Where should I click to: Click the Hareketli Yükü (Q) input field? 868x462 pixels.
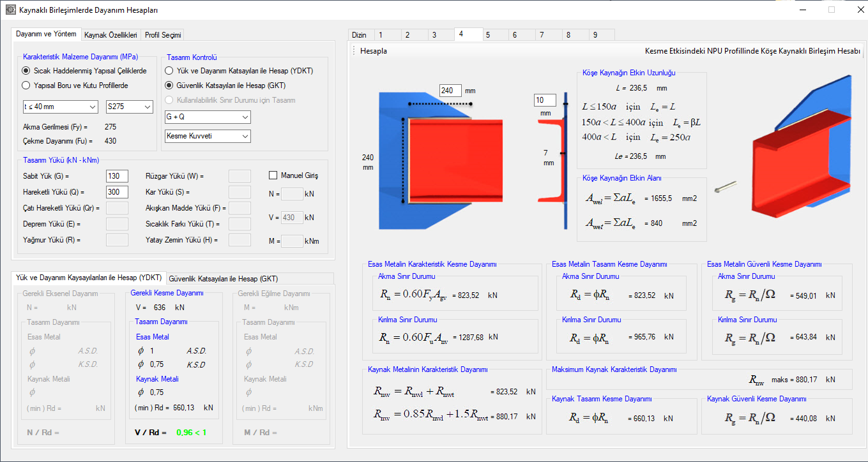click(x=117, y=192)
